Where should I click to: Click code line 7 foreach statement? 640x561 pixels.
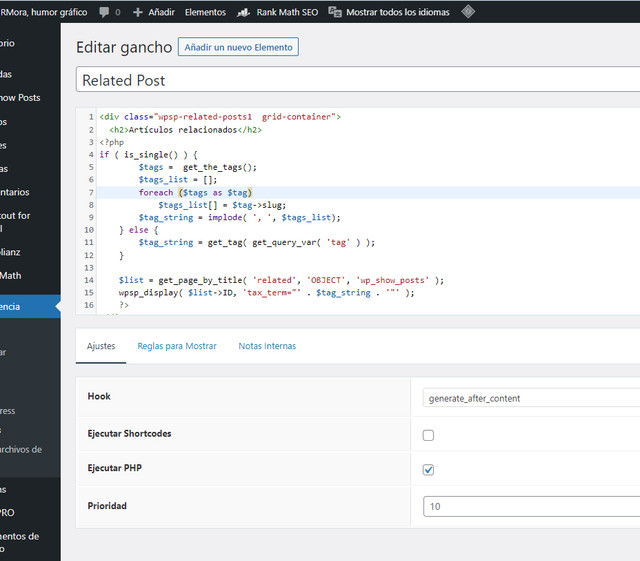point(195,192)
